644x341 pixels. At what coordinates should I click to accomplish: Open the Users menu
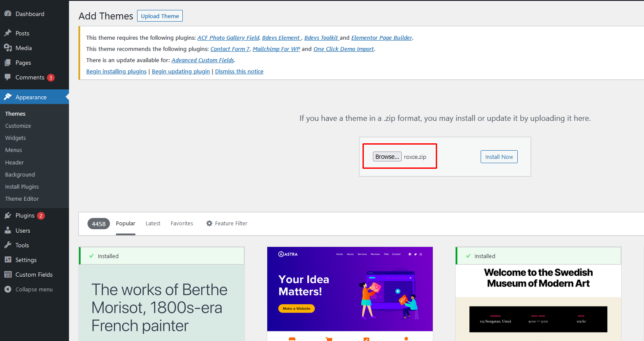[x=34, y=230]
